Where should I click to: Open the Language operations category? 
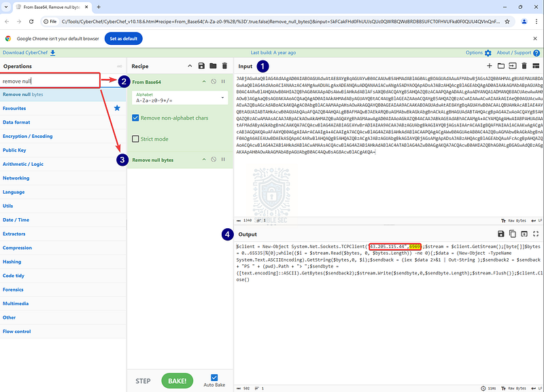(63, 192)
